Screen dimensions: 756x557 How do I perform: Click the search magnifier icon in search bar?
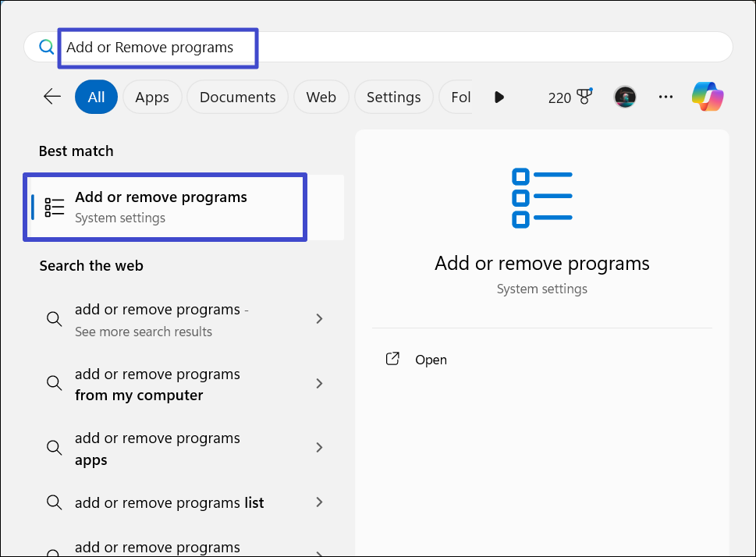pos(46,48)
